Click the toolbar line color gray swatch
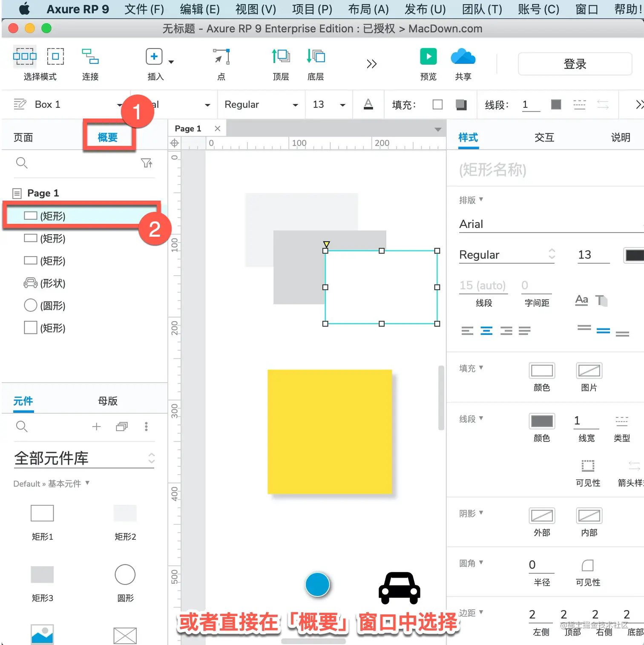Viewport: 644px width, 645px height. [x=556, y=104]
